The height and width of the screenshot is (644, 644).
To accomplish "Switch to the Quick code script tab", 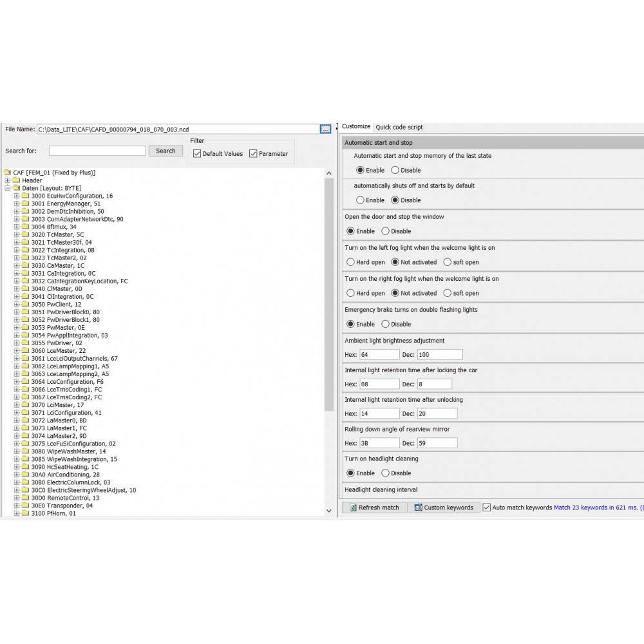I will point(399,128).
